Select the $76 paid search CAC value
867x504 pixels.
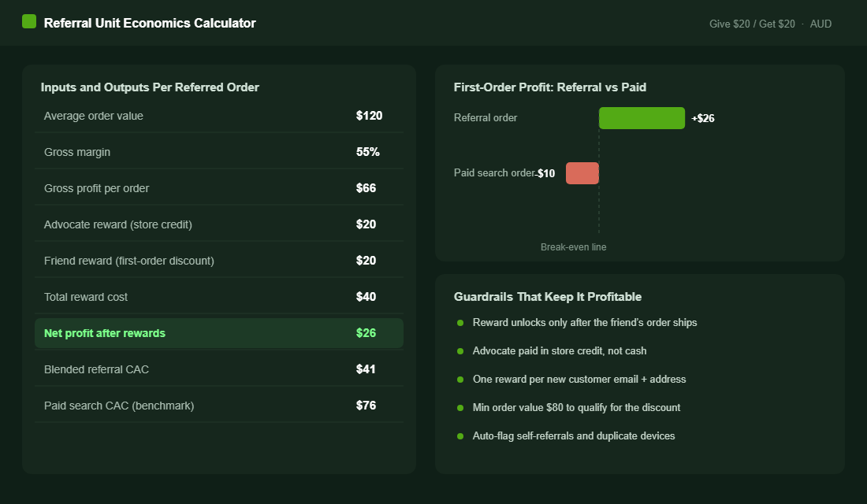point(366,405)
